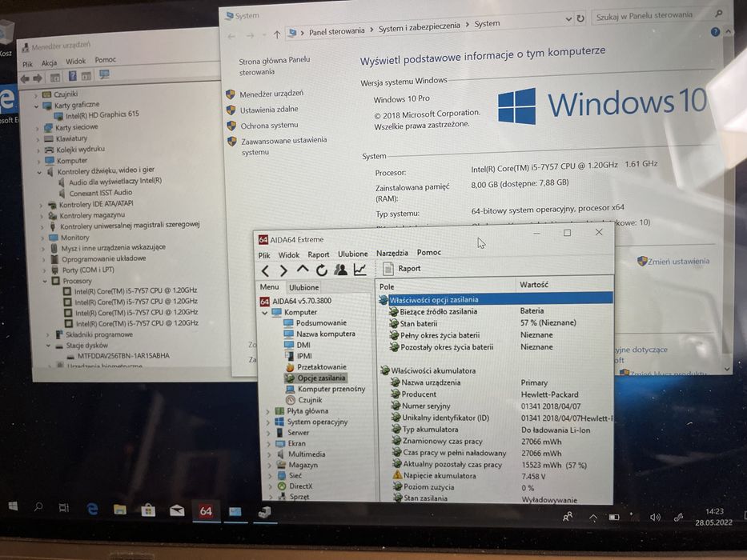Image resolution: width=747 pixels, height=560 pixels.
Task: Switch to the Ulubione tab in AIDA64
Action: click(x=304, y=287)
